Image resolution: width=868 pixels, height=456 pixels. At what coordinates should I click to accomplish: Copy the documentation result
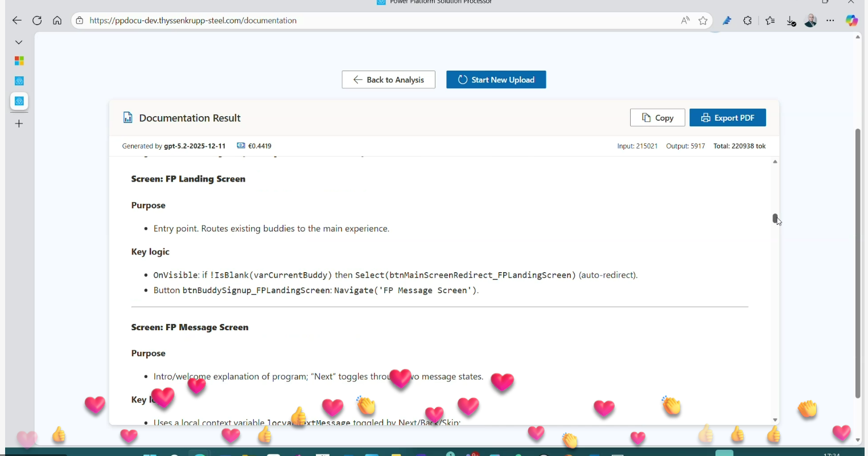[657, 118]
